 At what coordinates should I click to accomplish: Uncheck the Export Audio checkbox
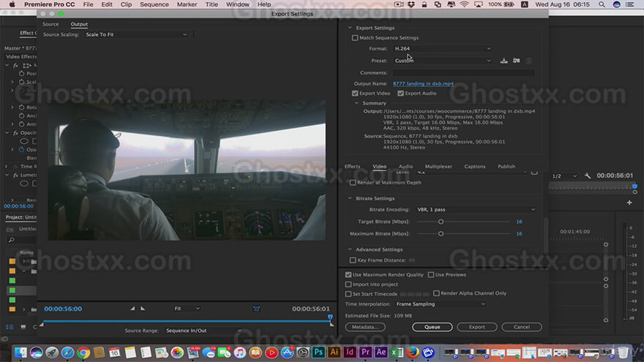click(400, 93)
